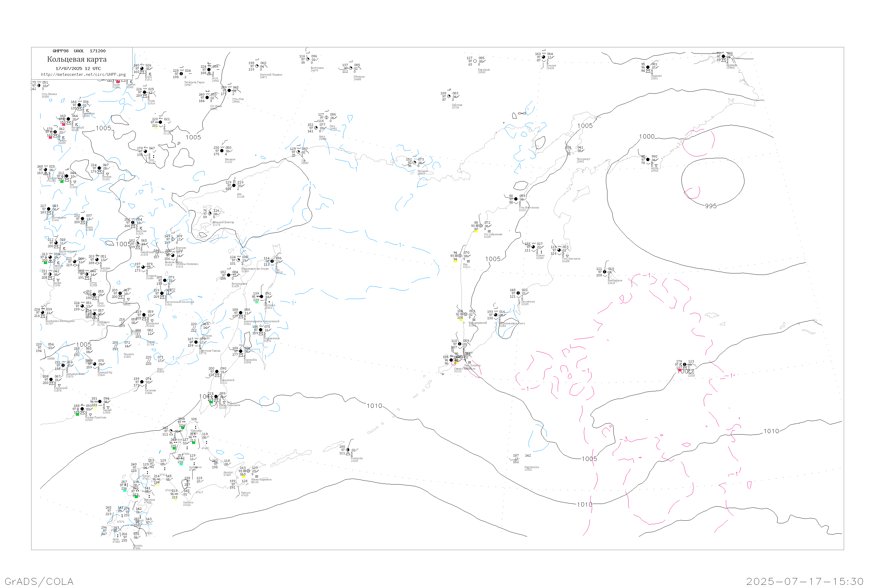
Task: Click the filled station circle at Нелькан
Action: coord(222,151)
